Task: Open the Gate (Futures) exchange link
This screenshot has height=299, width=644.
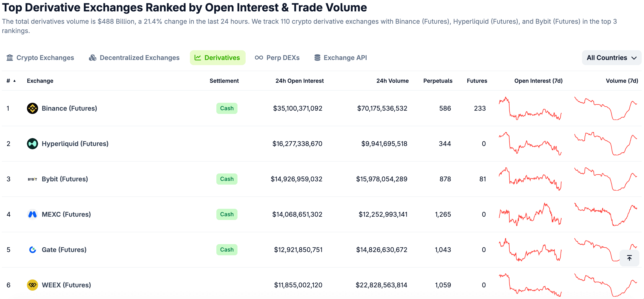Action: pos(64,250)
